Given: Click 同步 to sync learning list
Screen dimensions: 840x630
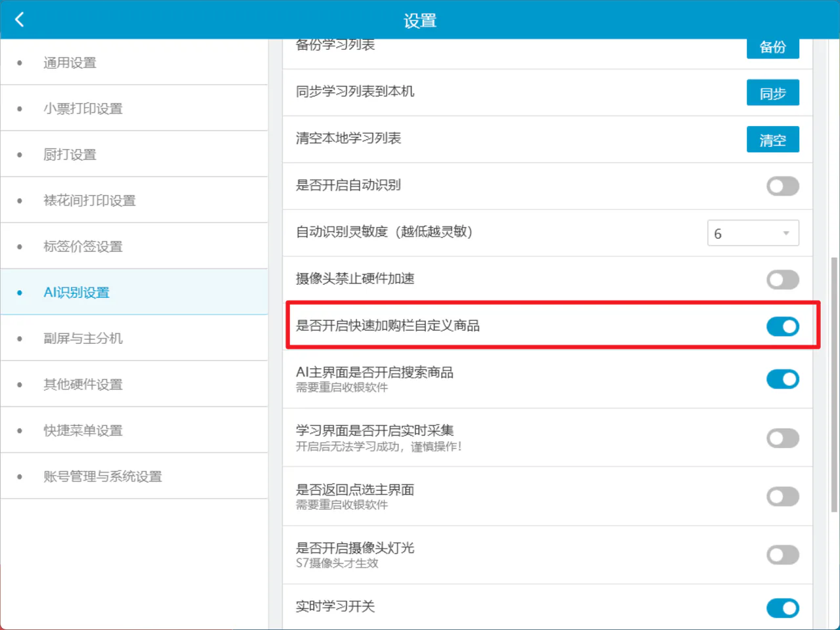Looking at the screenshot, I should point(772,93).
